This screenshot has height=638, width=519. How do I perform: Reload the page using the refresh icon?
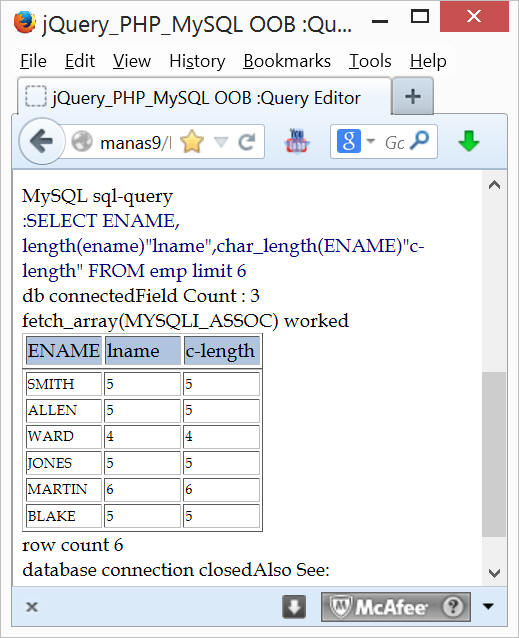[246, 142]
